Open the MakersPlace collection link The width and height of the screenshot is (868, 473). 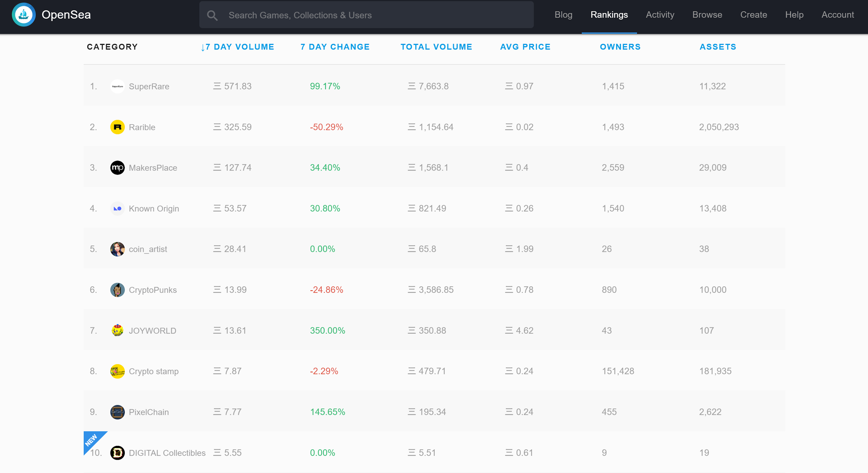pos(153,168)
